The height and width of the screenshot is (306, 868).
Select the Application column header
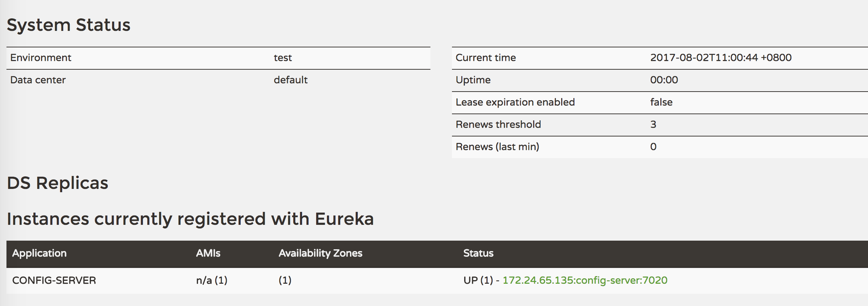point(40,253)
